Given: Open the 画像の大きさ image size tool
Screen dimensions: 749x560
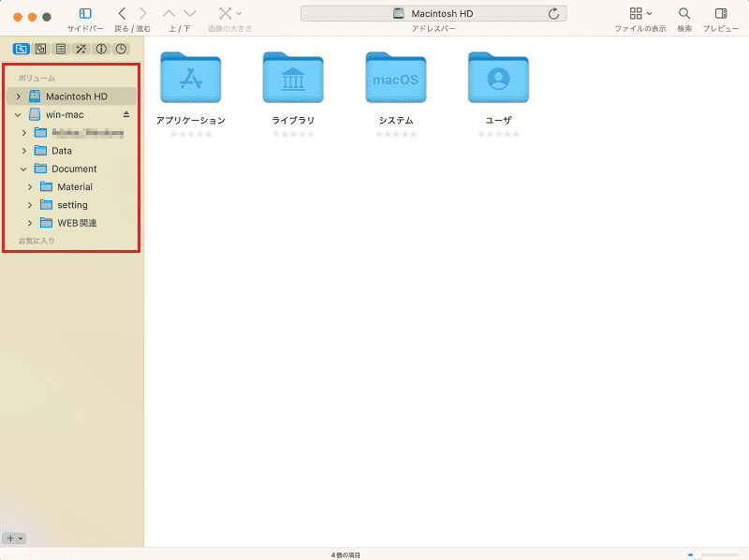Looking at the screenshot, I should click(229, 13).
